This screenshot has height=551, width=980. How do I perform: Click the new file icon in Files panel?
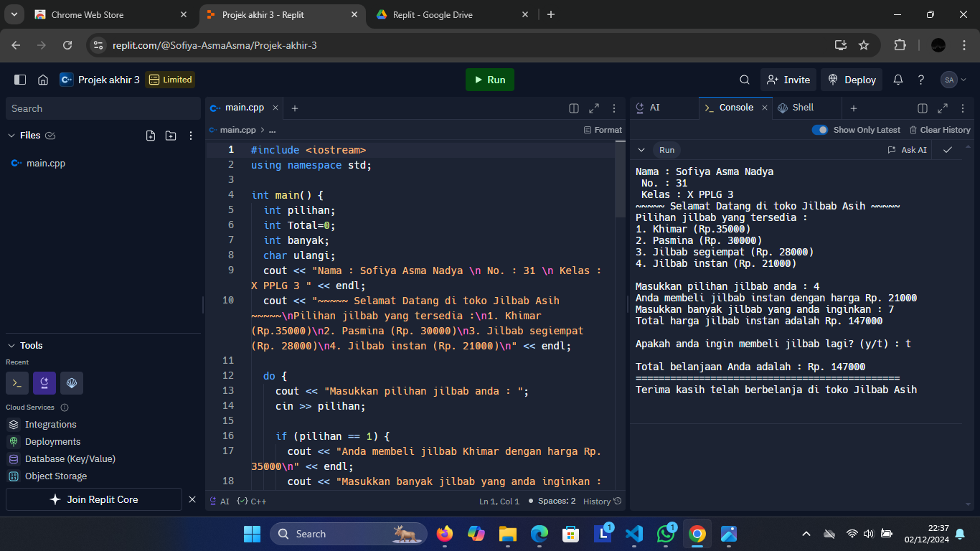[x=151, y=136]
